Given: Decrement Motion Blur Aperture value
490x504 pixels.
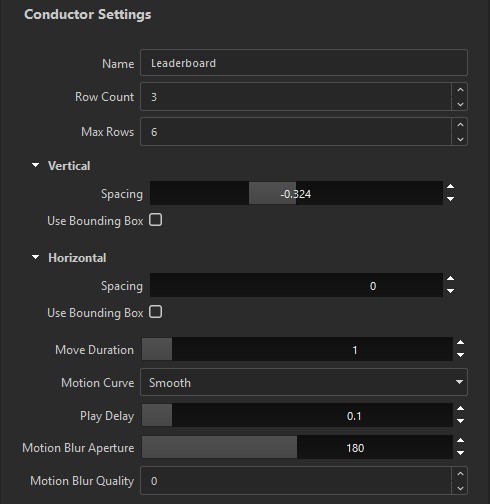Looking at the screenshot, I should [460, 453].
